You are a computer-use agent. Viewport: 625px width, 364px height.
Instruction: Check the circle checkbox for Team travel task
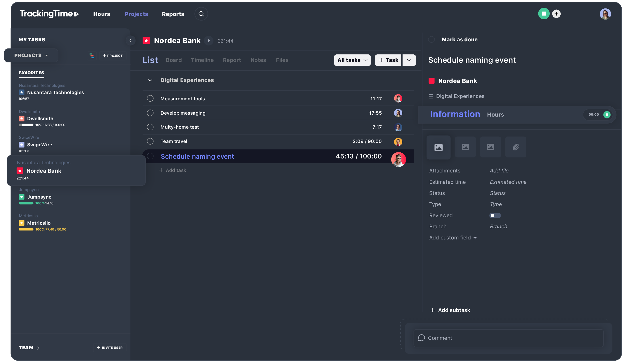(x=150, y=141)
